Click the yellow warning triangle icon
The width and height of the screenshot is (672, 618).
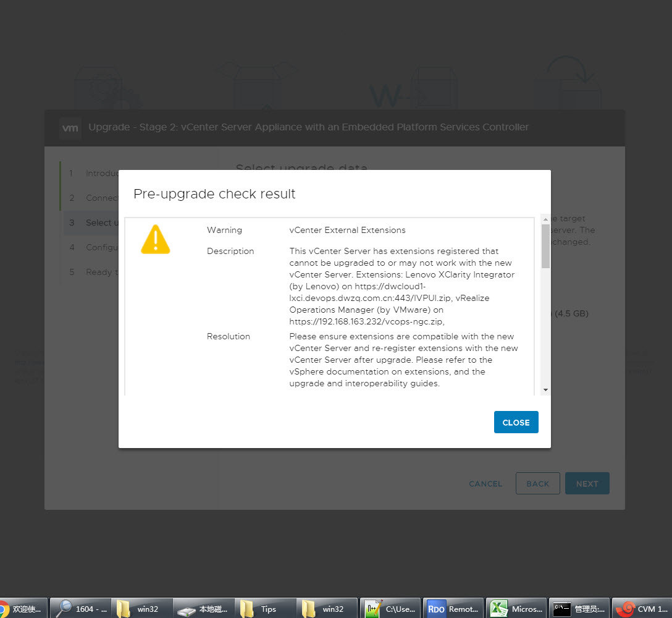tap(156, 239)
